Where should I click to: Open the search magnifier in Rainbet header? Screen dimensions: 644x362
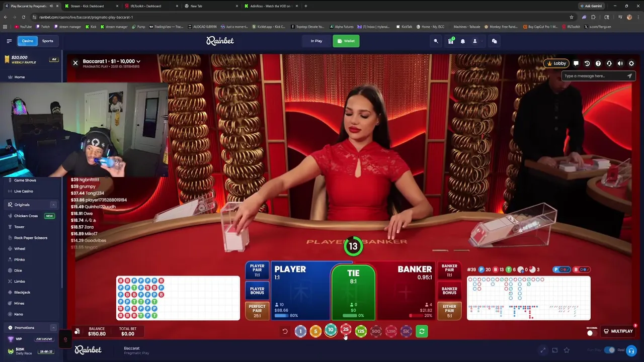436,41
